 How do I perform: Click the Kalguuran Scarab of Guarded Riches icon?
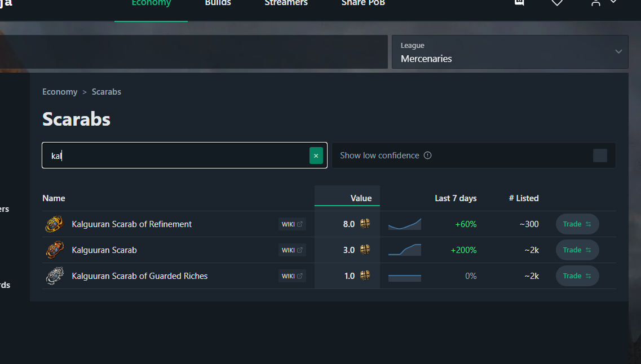tap(55, 276)
